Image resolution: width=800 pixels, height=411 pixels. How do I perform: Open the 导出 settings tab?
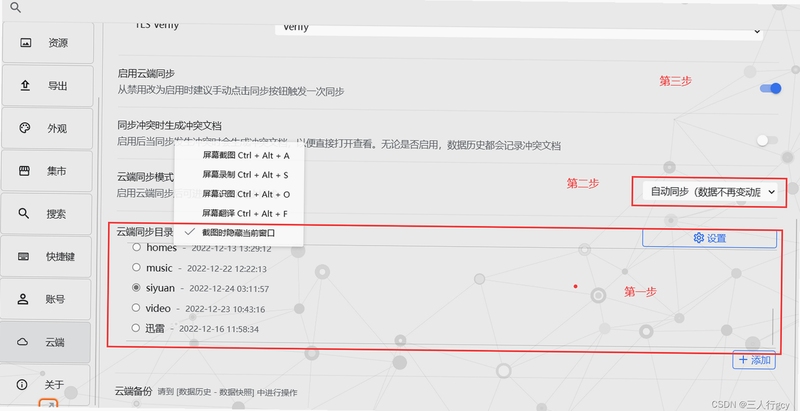click(47, 86)
